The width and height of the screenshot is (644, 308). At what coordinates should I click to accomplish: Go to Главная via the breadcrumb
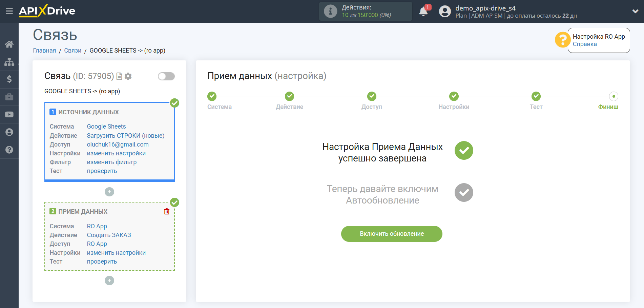tap(44, 50)
